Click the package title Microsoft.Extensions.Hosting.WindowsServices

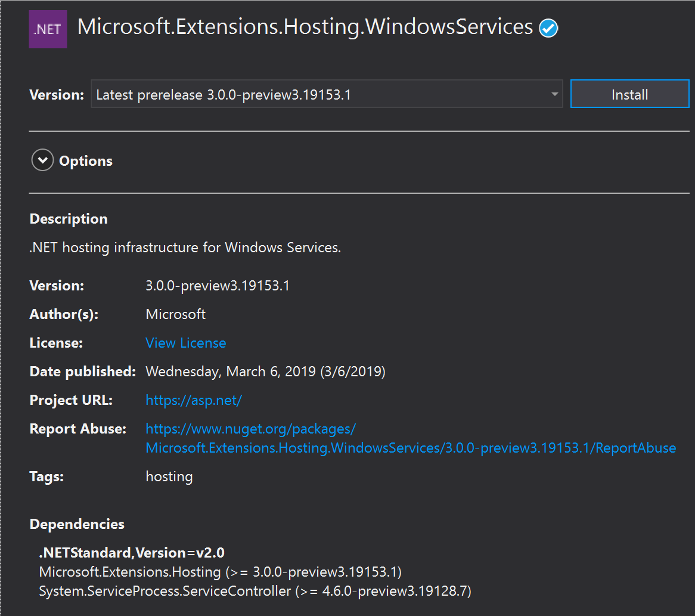click(305, 27)
